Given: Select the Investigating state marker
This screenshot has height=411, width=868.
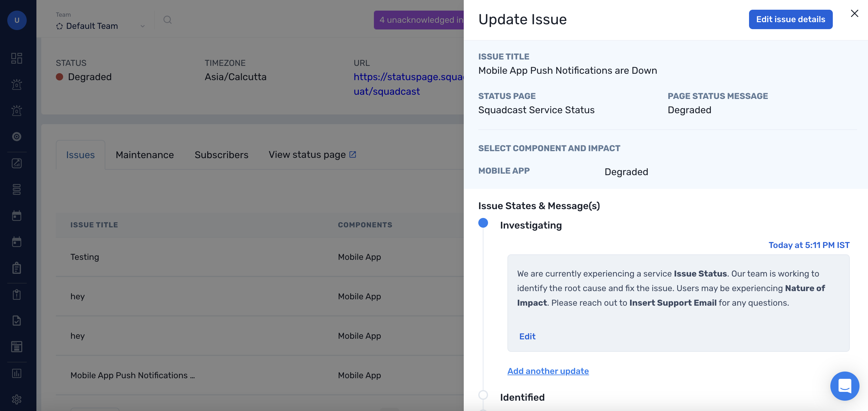Looking at the screenshot, I should (x=483, y=223).
